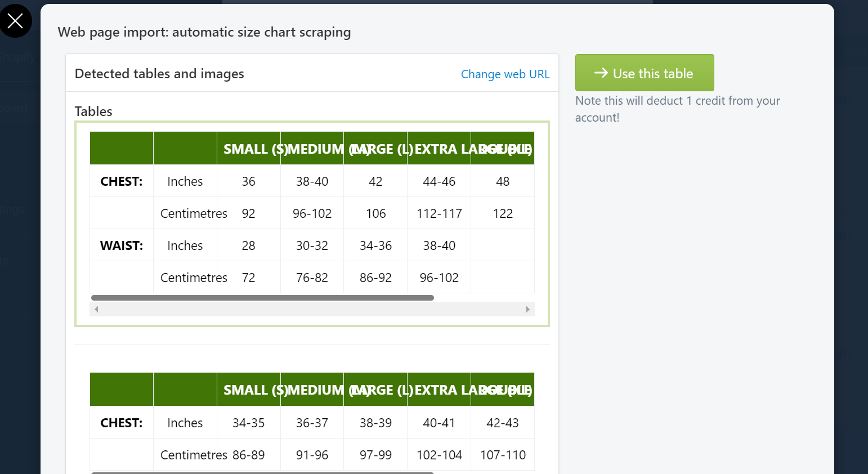
Task: Select second table cell 36-37
Action: tap(312, 423)
